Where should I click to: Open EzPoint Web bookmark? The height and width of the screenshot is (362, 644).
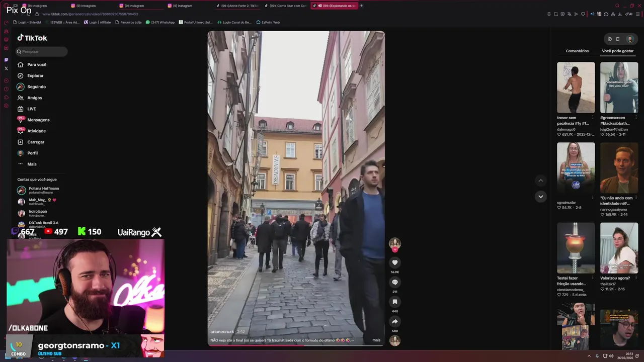click(268, 22)
